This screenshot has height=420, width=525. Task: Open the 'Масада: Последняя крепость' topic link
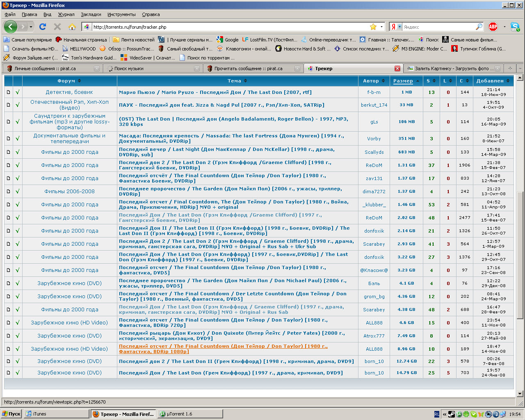click(x=231, y=138)
